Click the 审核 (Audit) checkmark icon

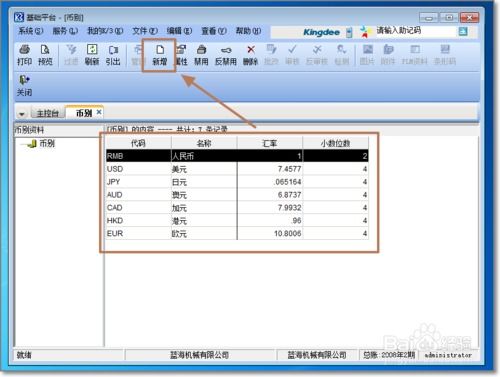tap(292, 55)
